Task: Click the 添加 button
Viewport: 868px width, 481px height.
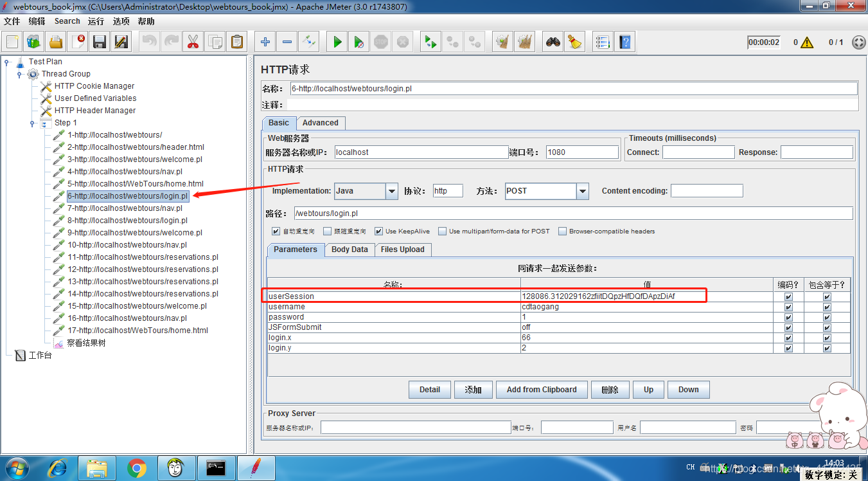Action: pos(474,390)
